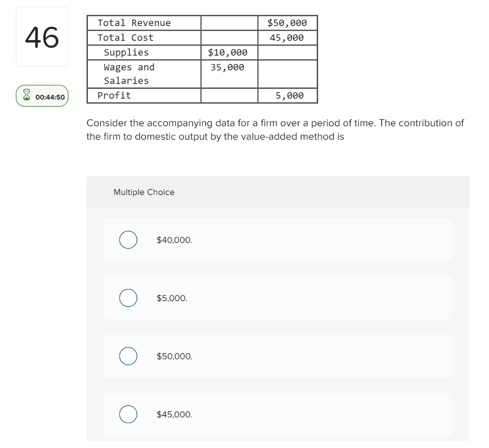Click the Multiple Choice section header
This screenshot has width=489, height=448.
[144, 192]
